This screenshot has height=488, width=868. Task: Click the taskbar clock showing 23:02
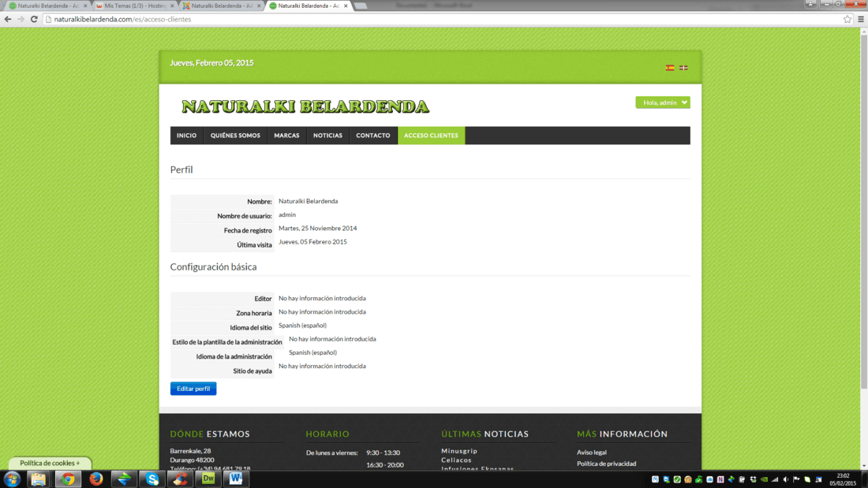(x=843, y=479)
